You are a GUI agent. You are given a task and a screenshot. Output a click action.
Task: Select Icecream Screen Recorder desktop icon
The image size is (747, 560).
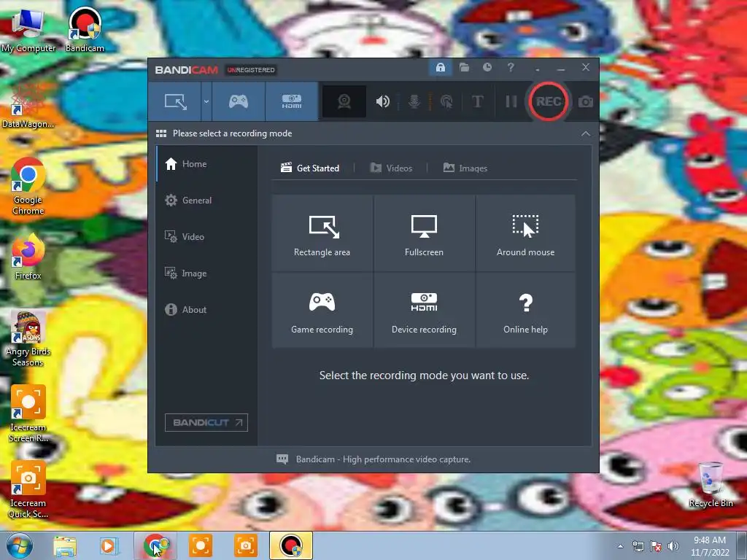[x=28, y=414]
